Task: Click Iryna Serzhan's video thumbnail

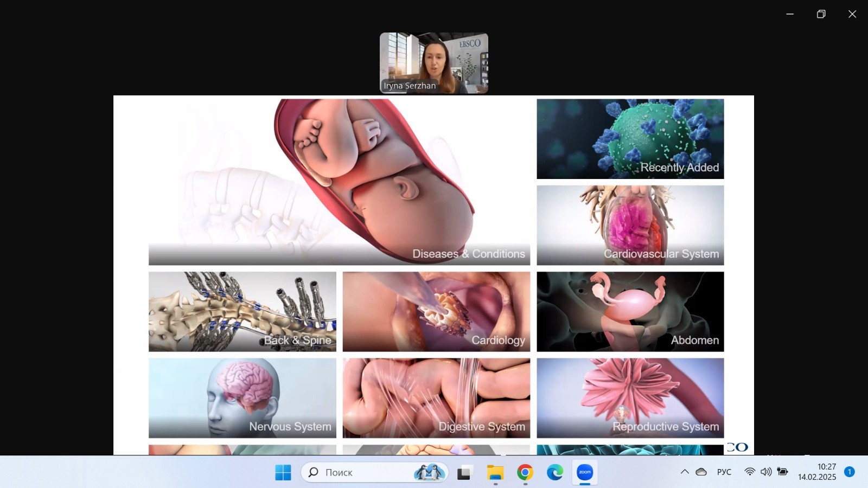Action: [433, 63]
